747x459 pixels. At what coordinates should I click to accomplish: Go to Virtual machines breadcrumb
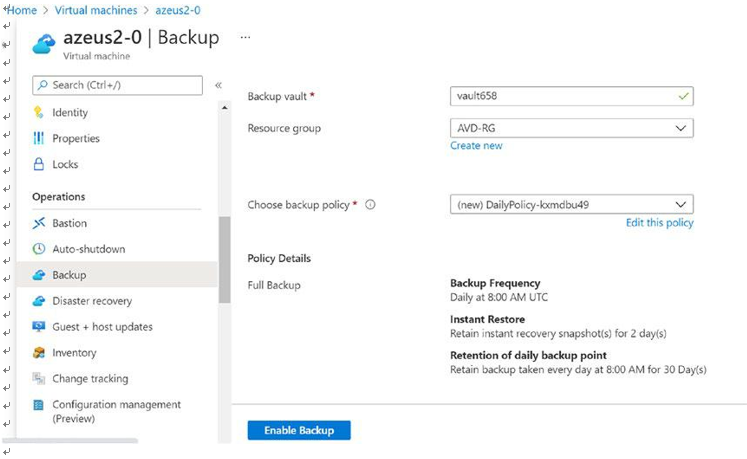[x=96, y=10]
